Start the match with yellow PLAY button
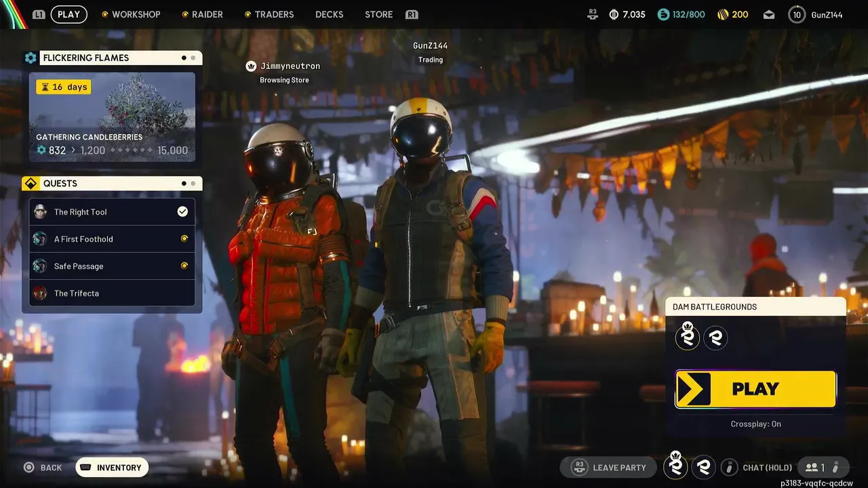This screenshot has height=488, width=868. [x=755, y=389]
